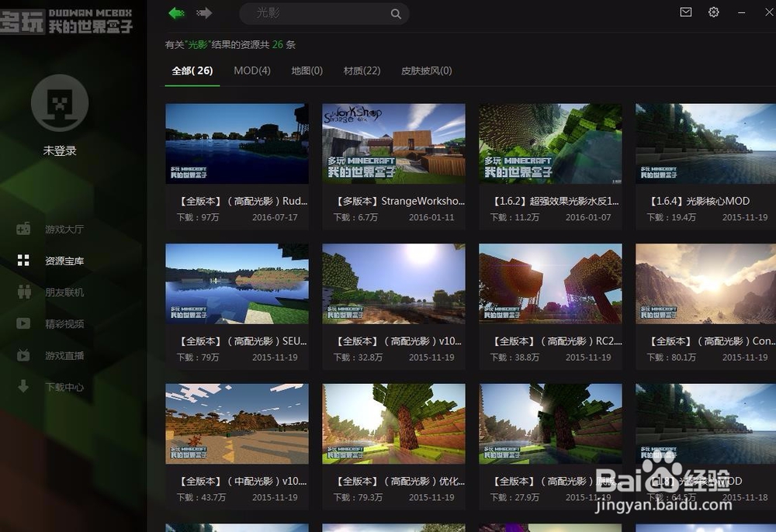Open 下载中心 in the sidebar
This screenshot has width=776, height=532.
[x=64, y=387]
